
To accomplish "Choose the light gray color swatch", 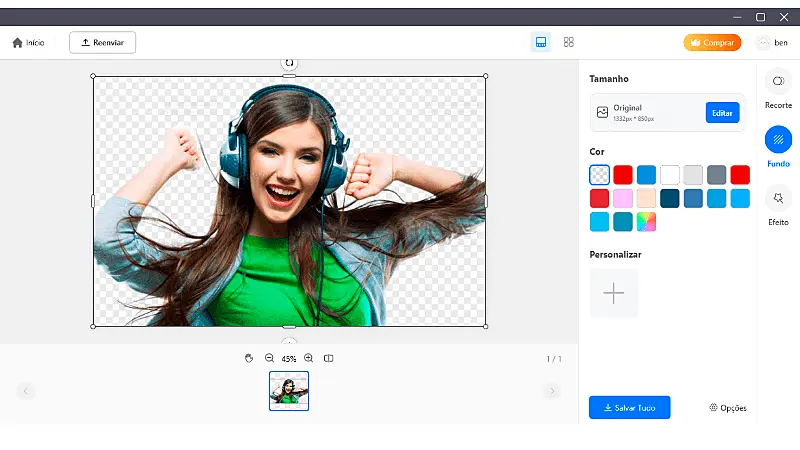I will point(693,175).
